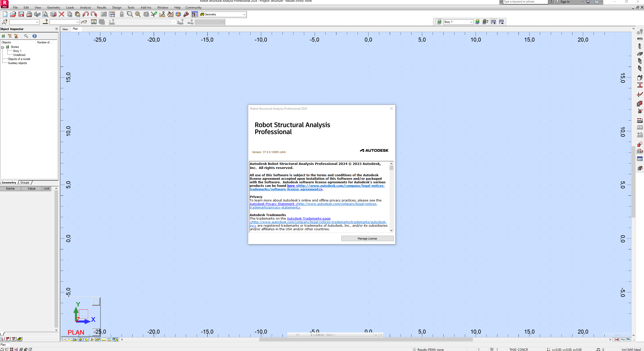Select the Floors slab tool in the right toolbar
The width and height of the screenshot is (644, 351).
[x=640, y=54]
